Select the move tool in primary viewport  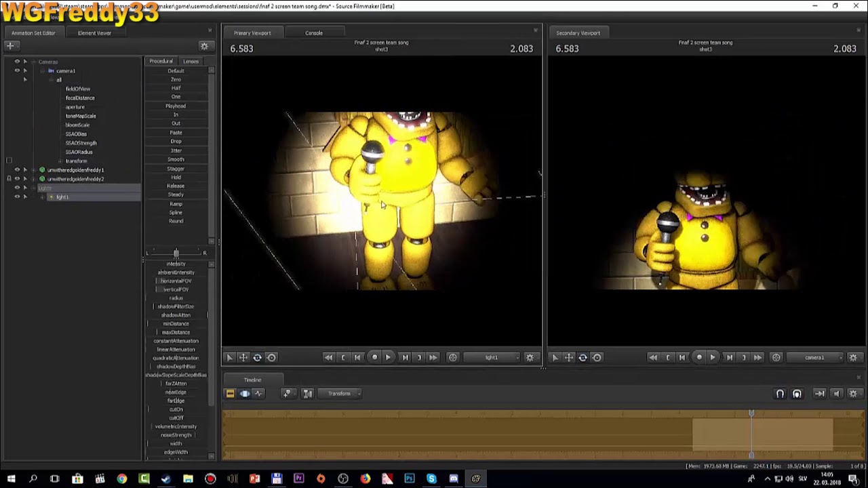[x=243, y=357]
